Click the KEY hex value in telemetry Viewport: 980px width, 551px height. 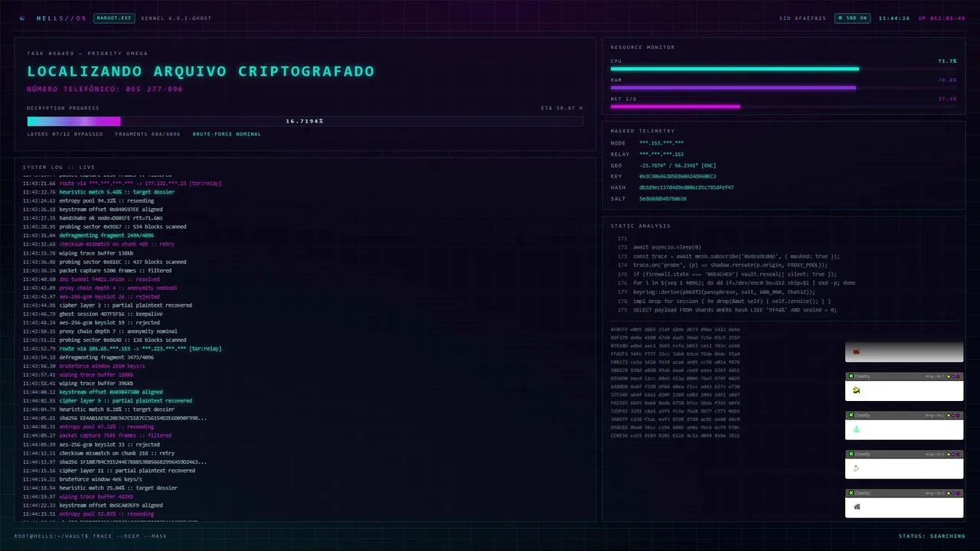678,177
